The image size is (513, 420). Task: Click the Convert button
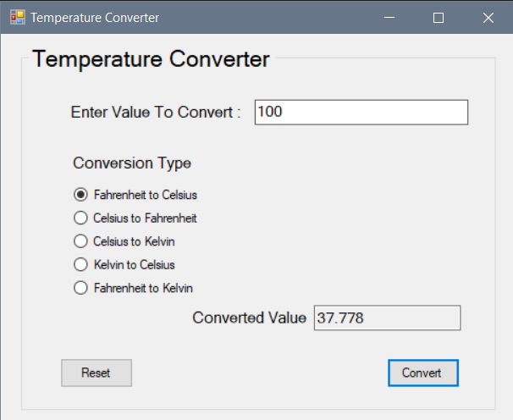point(423,373)
